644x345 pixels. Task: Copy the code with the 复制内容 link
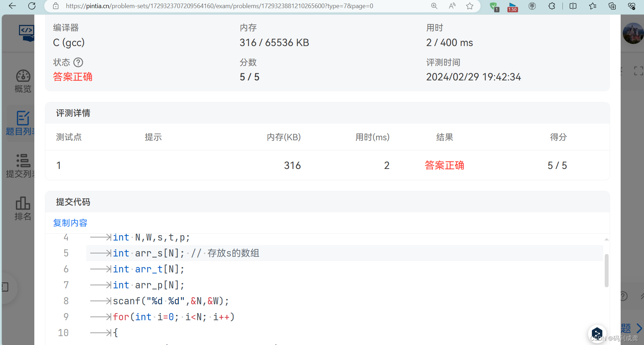[x=70, y=223]
